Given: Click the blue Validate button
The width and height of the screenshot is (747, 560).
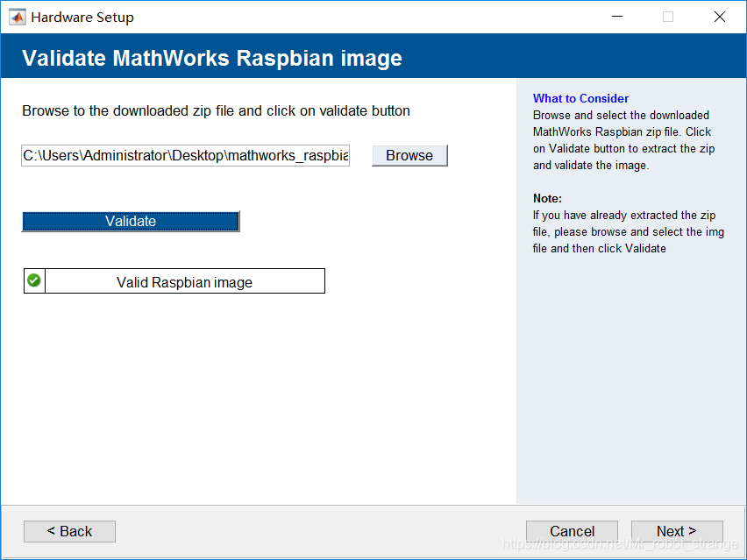Looking at the screenshot, I should [131, 221].
